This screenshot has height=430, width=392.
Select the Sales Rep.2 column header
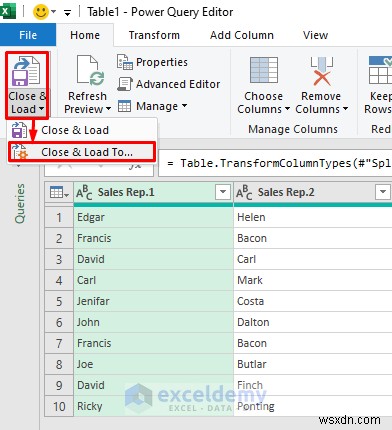coord(313,192)
